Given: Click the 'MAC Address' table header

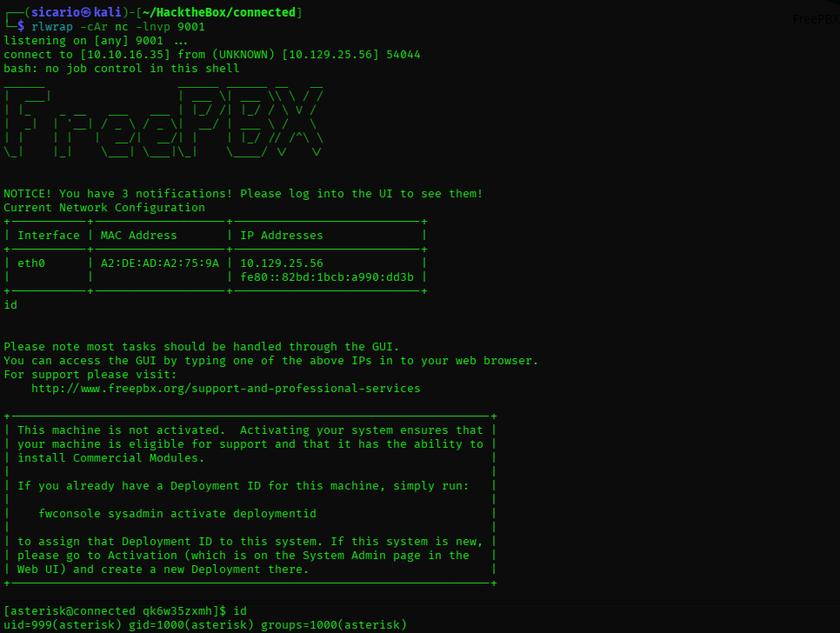Looking at the screenshot, I should point(139,236).
